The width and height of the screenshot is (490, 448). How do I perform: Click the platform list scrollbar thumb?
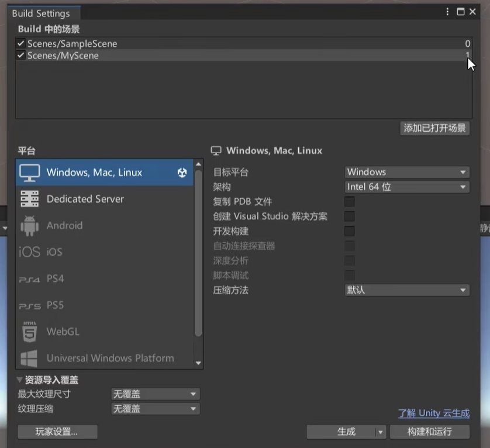click(x=198, y=253)
